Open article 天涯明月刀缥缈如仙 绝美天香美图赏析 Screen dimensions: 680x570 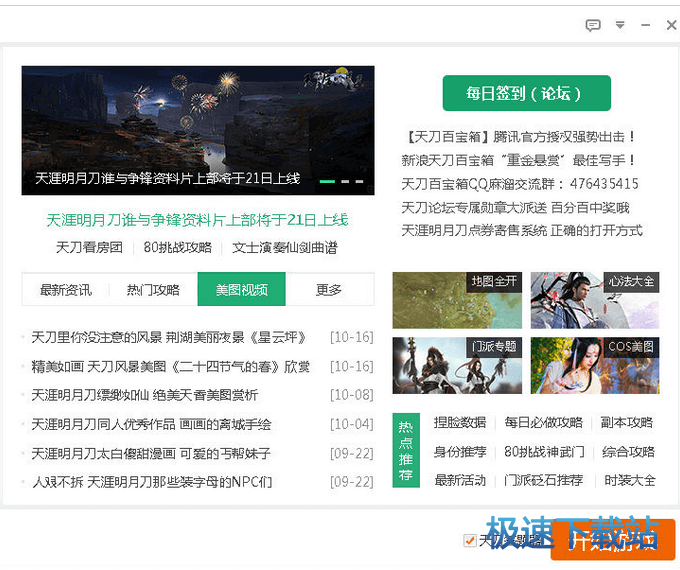tap(144, 395)
